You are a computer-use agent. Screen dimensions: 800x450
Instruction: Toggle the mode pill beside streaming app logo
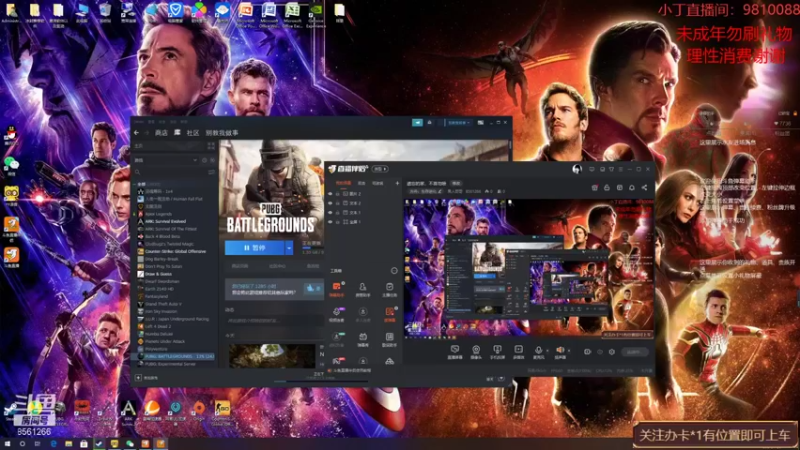[380, 169]
